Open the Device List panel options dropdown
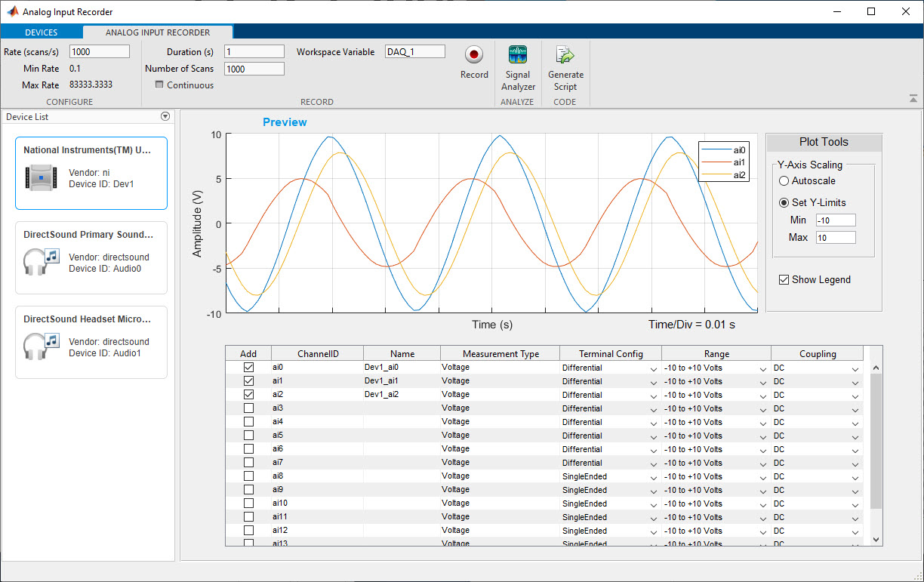 click(165, 117)
